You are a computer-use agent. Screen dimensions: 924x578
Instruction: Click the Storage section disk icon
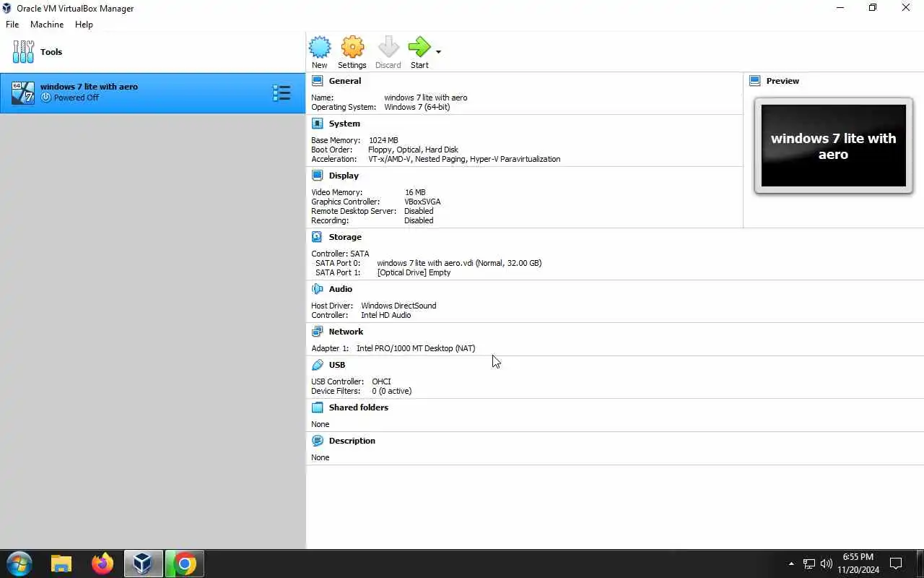(317, 237)
